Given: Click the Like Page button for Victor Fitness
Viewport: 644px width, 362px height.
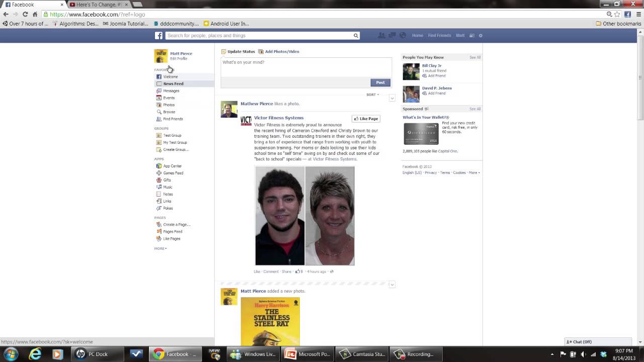Looking at the screenshot, I should (366, 119).
